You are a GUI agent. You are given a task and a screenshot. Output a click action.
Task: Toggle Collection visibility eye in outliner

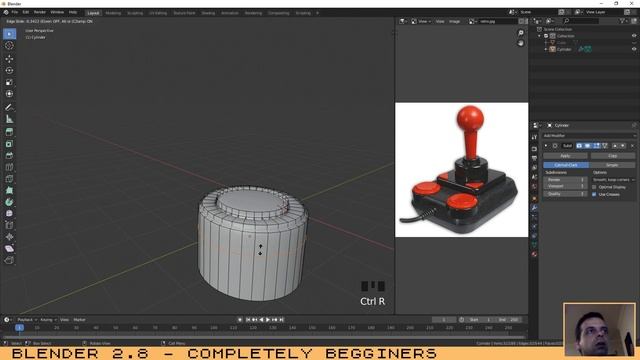pos(634,36)
